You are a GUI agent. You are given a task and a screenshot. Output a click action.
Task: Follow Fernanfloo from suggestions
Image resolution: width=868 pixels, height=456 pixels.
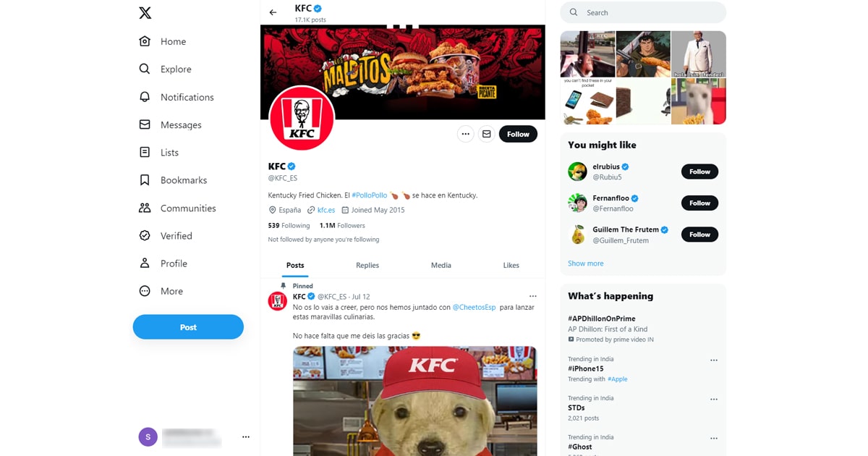pos(699,203)
